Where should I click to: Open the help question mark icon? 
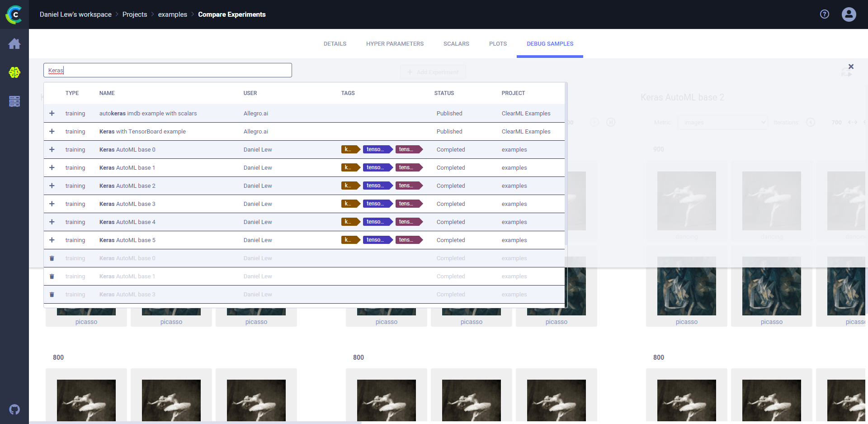pos(825,14)
